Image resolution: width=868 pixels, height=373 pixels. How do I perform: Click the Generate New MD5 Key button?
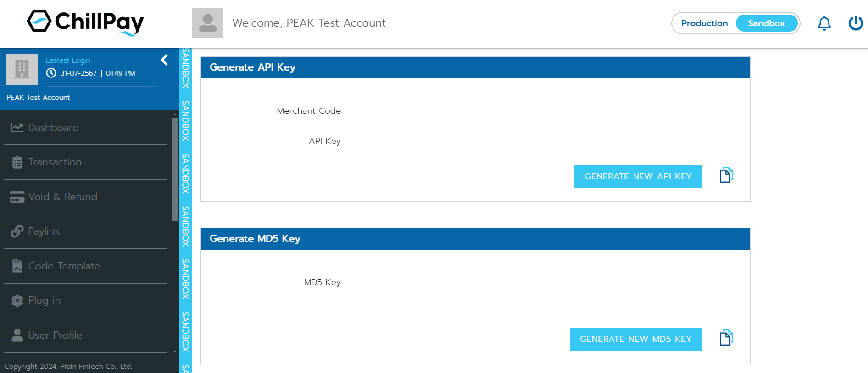coord(636,339)
